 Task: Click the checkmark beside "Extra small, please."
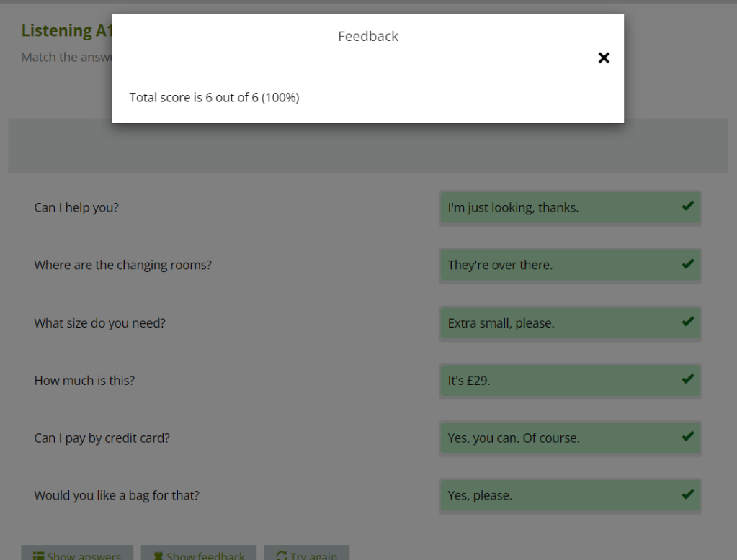tap(687, 322)
